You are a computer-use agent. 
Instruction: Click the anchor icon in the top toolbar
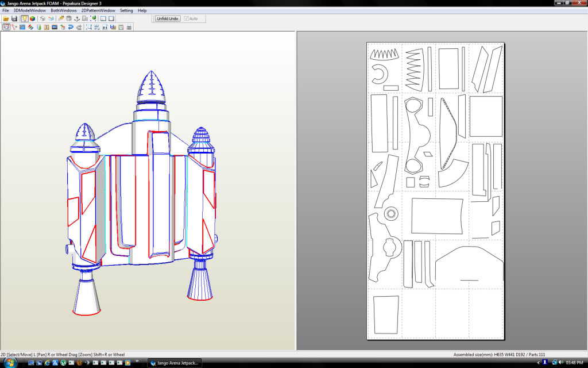point(77,18)
